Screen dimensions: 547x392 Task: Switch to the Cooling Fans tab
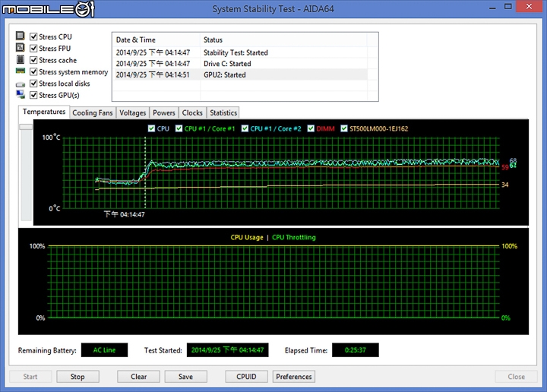coord(93,112)
